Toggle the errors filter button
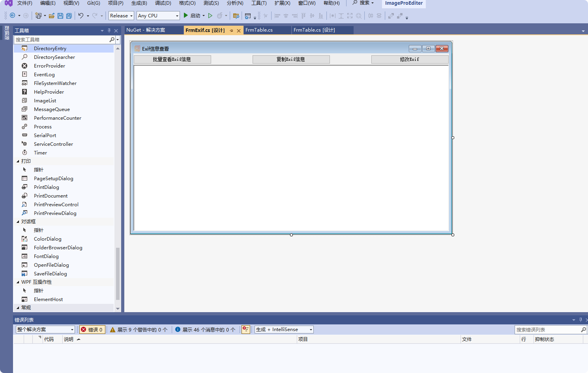The height and width of the screenshot is (373, 588). pyautogui.click(x=92, y=330)
